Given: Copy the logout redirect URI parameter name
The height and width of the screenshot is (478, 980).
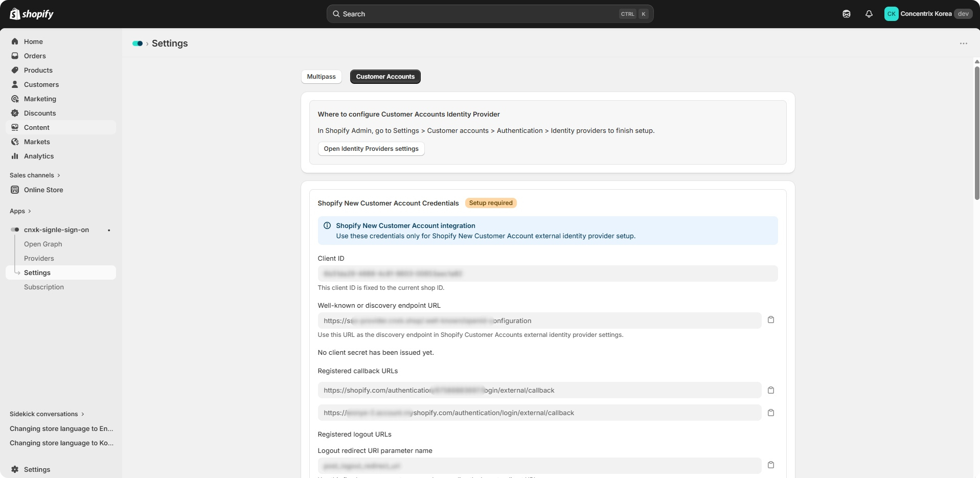Looking at the screenshot, I should (x=771, y=465).
